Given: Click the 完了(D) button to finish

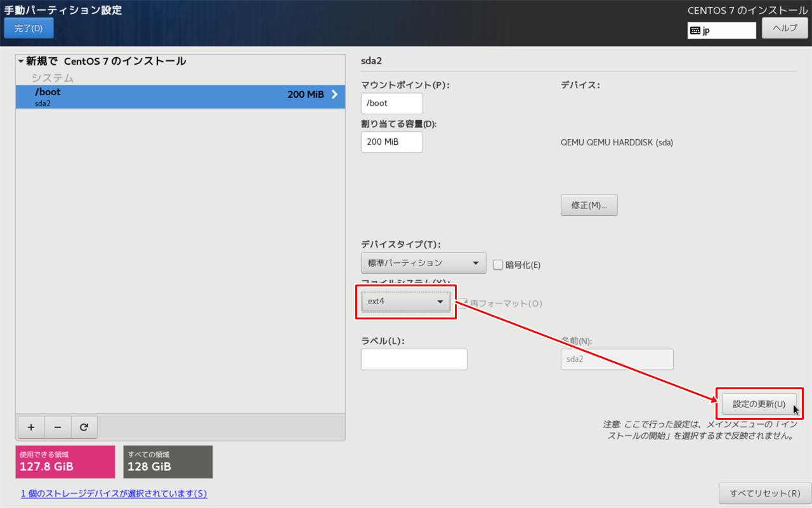Looking at the screenshot, I should [29, 28].
